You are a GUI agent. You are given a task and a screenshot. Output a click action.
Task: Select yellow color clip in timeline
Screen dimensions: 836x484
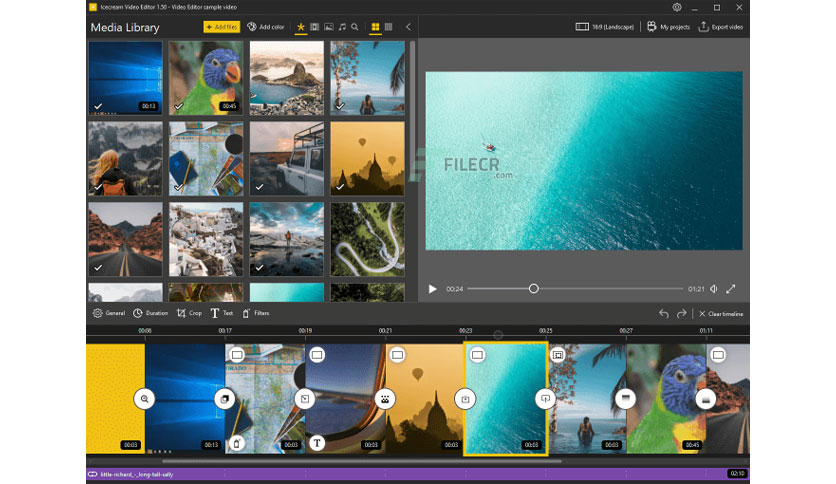115,399
